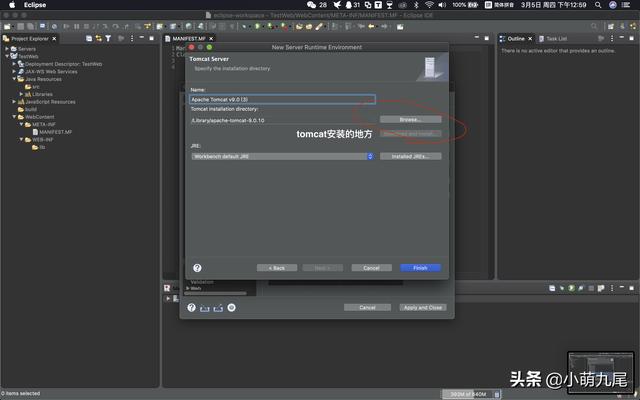Screen dimensions: 640x400
Task: Click the Debug bug toolbar icon
Action: click(244, 27)
